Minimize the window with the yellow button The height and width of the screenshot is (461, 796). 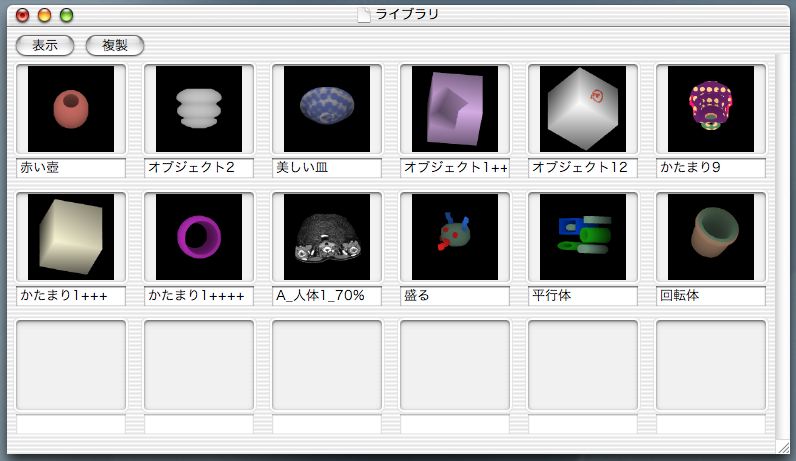pyautogui.click(x=45, y=15)
